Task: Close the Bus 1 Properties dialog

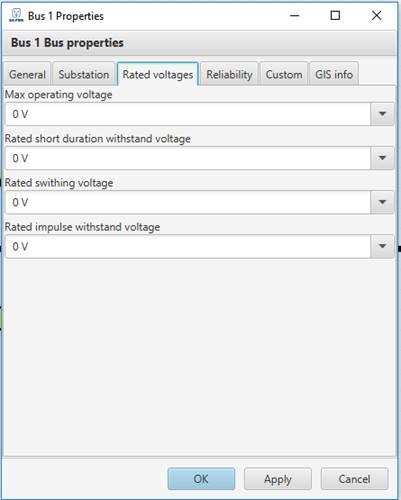Action: 376,15
